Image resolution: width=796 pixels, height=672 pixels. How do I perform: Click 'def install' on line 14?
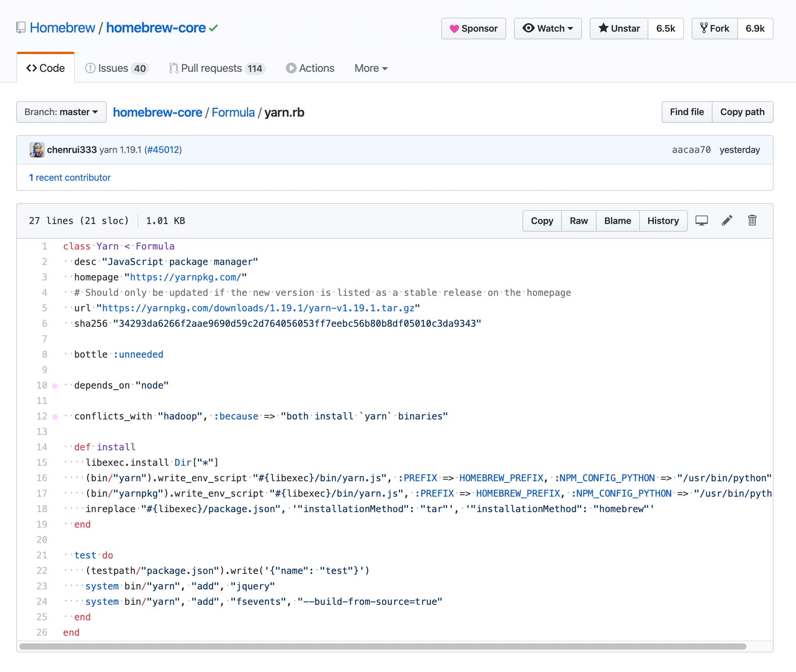click(x=105, y=447)
